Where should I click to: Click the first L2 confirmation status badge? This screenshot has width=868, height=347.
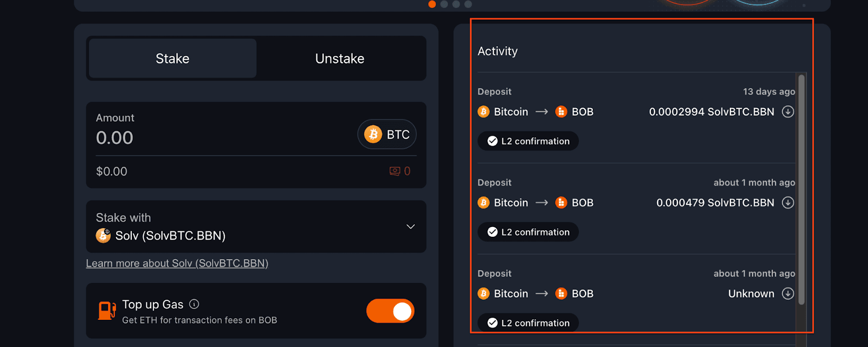(528, 141)
